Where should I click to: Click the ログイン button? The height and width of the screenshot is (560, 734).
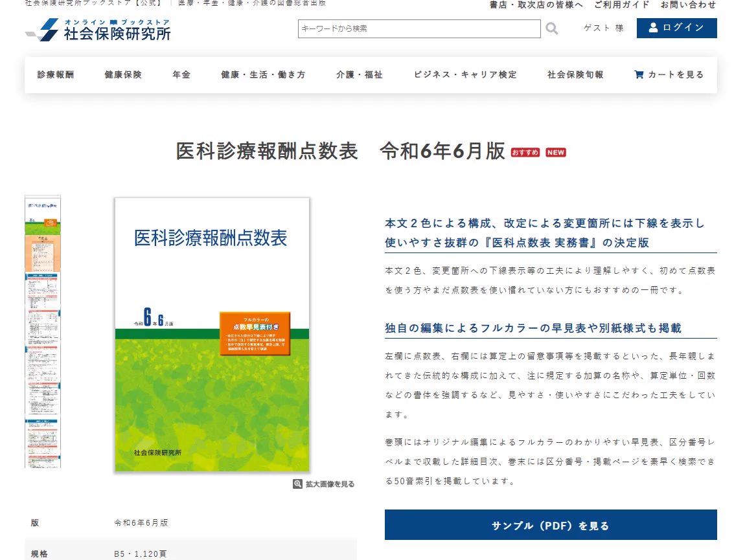pos(676,28)
